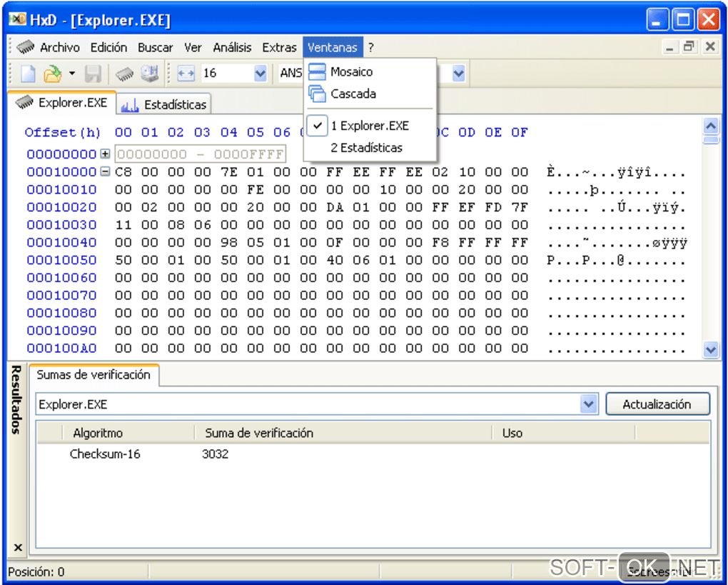The image size is (728, 585).
Task: Click the offset 00010010 row label
Action: pos(62,189)
